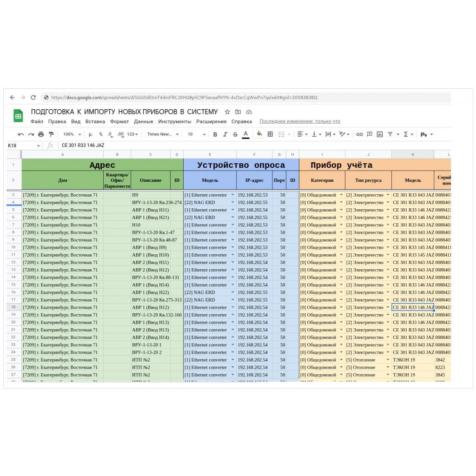
Task: Open the fill color bucket picker
Action: click(259, 134)
